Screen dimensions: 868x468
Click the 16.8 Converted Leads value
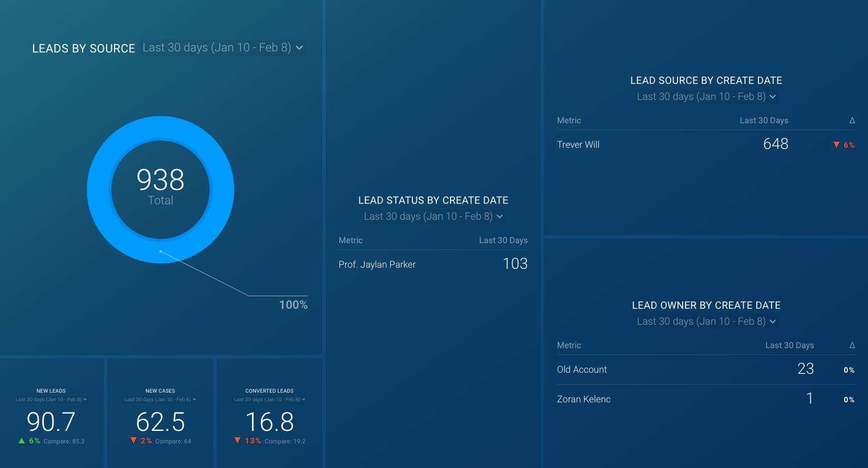point(270,422)
